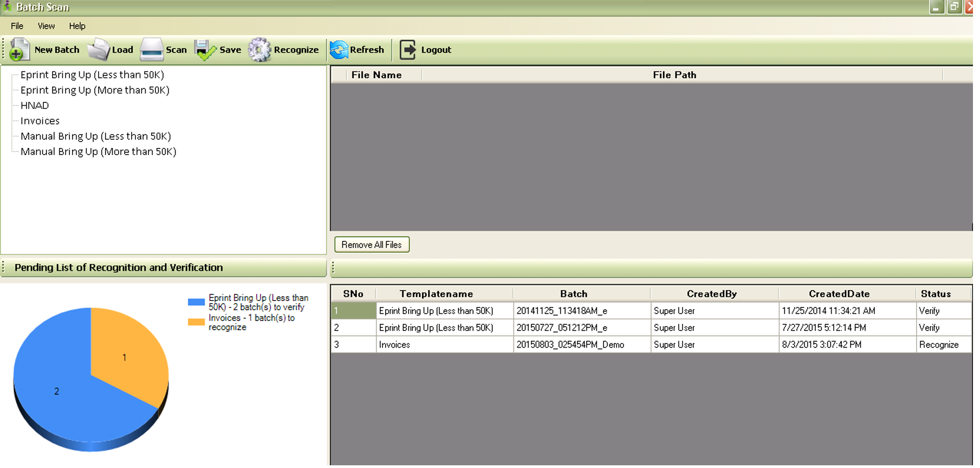Click the Refresh arrows icon

coord(339,50)
